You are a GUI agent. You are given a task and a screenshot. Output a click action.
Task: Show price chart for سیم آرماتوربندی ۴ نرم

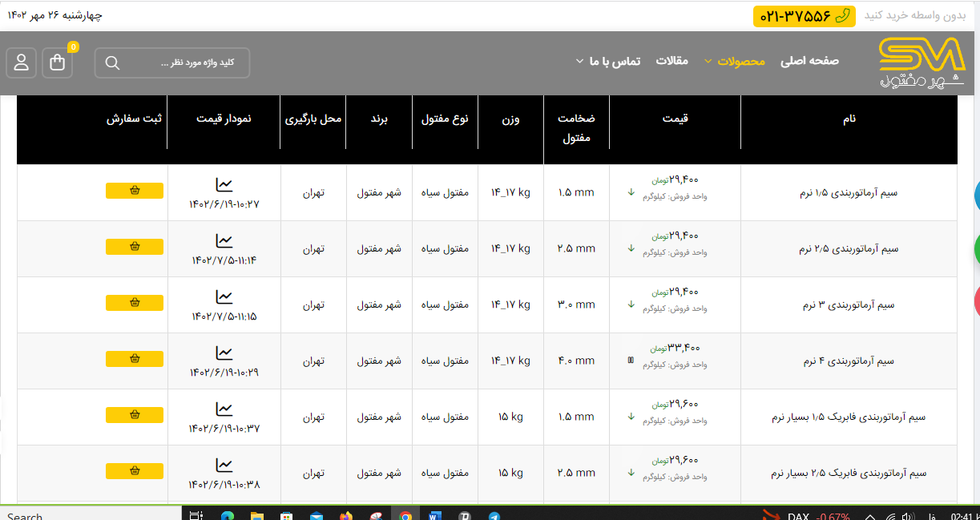(x=224, y=353)
